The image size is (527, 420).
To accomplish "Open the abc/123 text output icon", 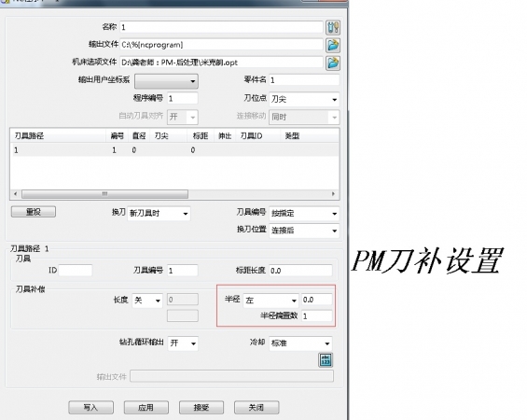I will pos(326,360).
